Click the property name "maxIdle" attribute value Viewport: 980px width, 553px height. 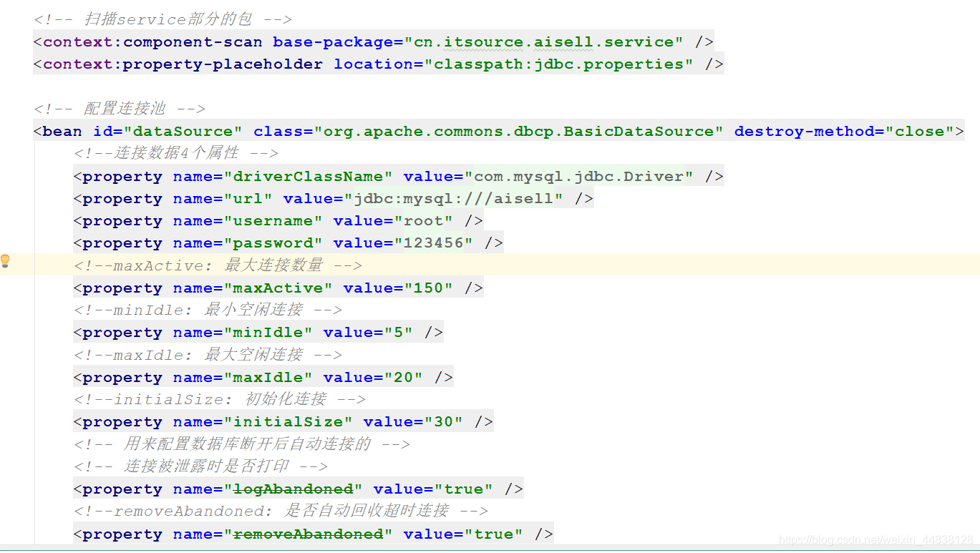268,378
